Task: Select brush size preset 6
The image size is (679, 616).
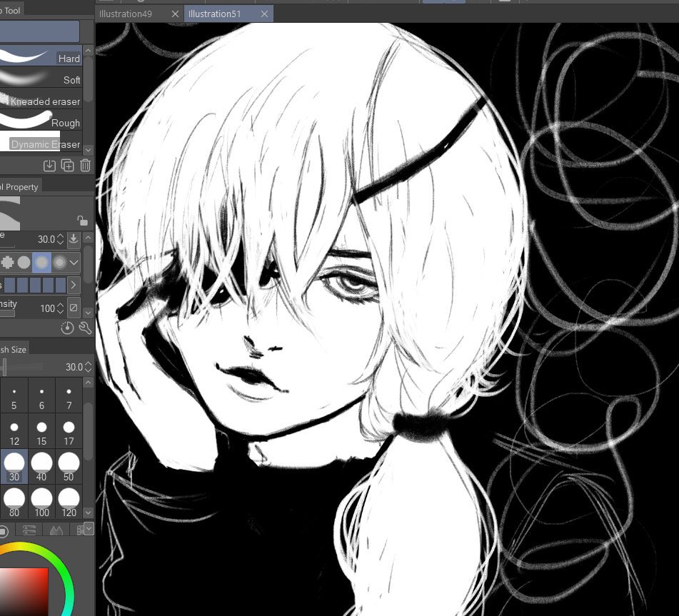Action: (x=41, y=395)
